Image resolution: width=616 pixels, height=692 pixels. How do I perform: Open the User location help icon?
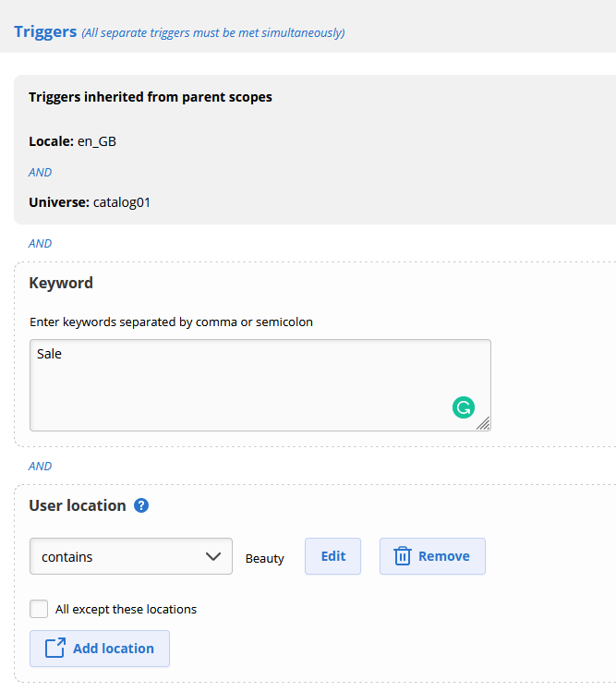tap(141, 505)
